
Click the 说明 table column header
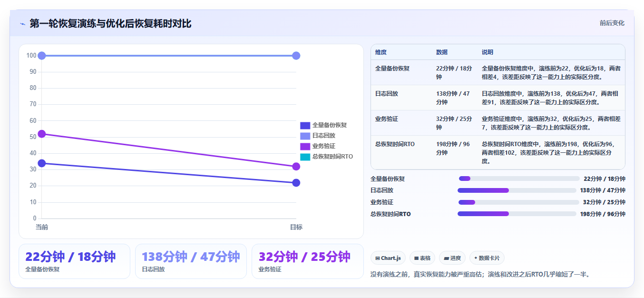point(488,52)
